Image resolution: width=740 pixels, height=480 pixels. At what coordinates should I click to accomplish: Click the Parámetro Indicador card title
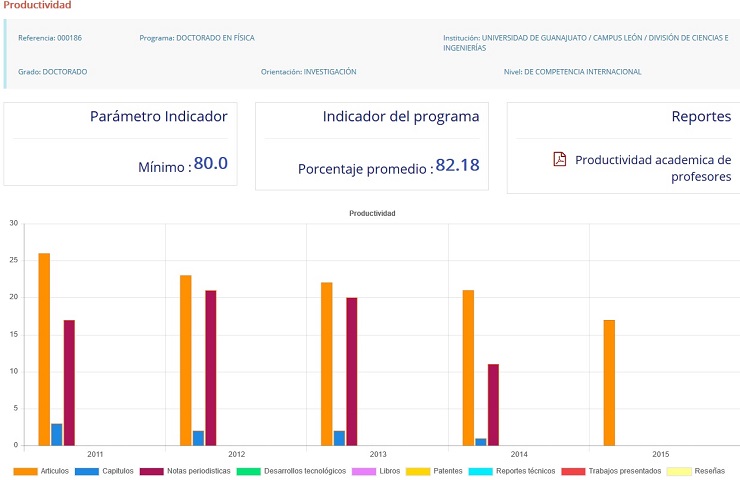tap(159, 116)
